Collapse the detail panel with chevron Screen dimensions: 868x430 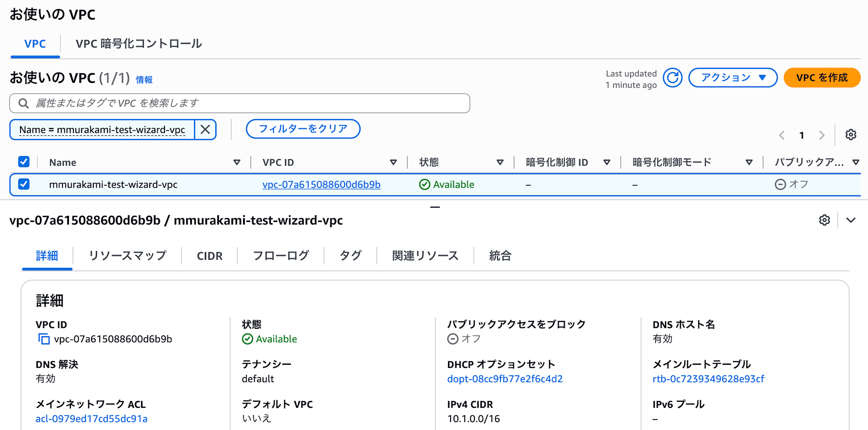pyautogui.click(x=851, y=220)
